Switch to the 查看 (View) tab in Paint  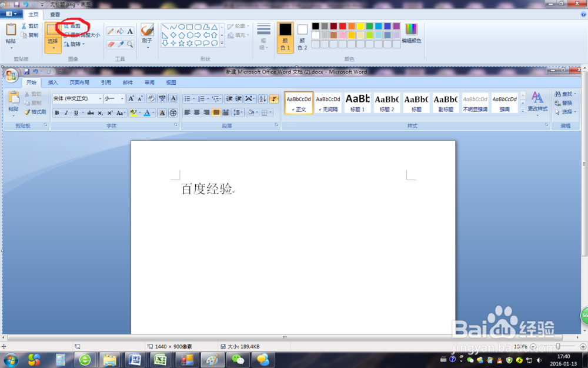55,14
